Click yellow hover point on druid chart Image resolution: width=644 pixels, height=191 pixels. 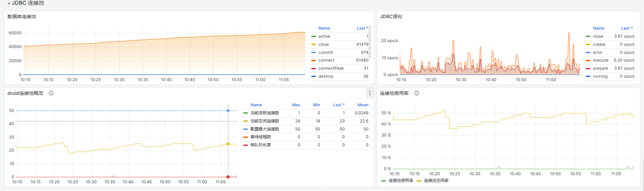click(x=228, y=144)
